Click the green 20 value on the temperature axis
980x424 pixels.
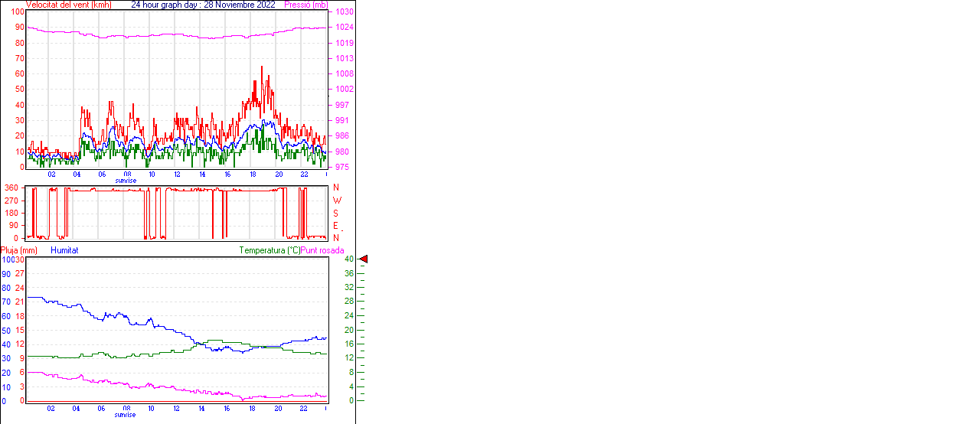tap(348, 330)
